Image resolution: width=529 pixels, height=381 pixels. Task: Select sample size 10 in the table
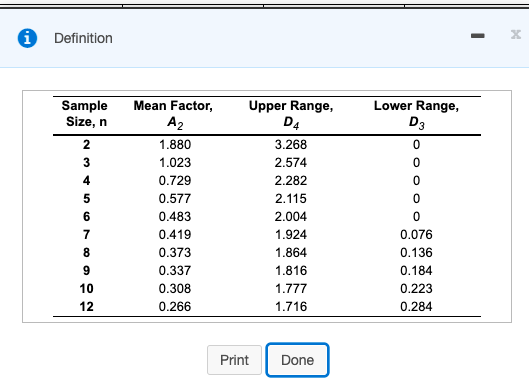click(x=86, y=289)
